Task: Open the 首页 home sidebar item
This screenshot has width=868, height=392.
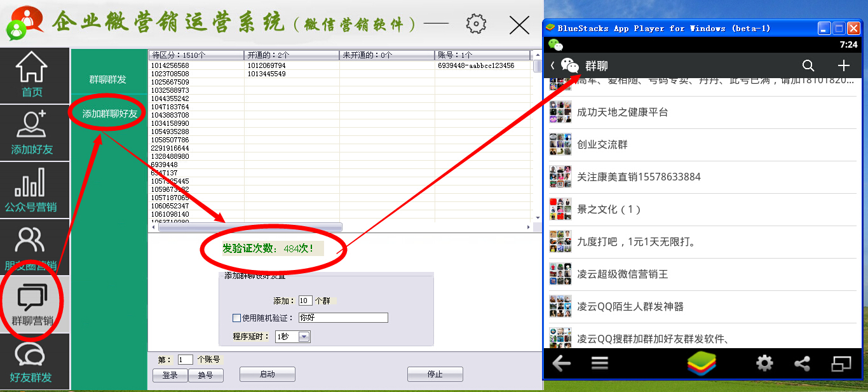Action: tap(34, 75)
